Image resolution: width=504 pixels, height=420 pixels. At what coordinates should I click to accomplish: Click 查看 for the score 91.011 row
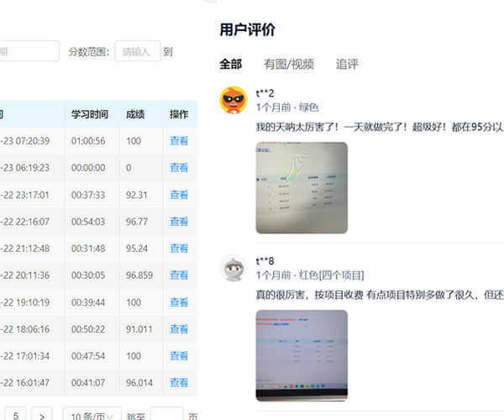coord(179,329)
